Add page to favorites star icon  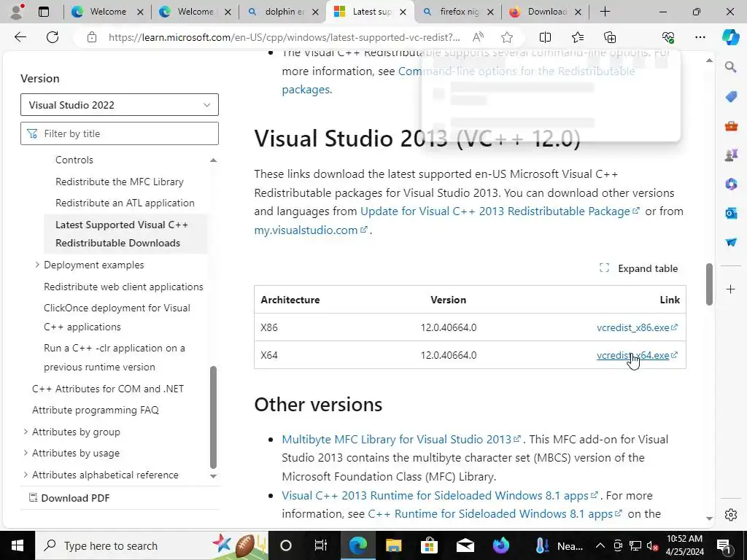507,37
